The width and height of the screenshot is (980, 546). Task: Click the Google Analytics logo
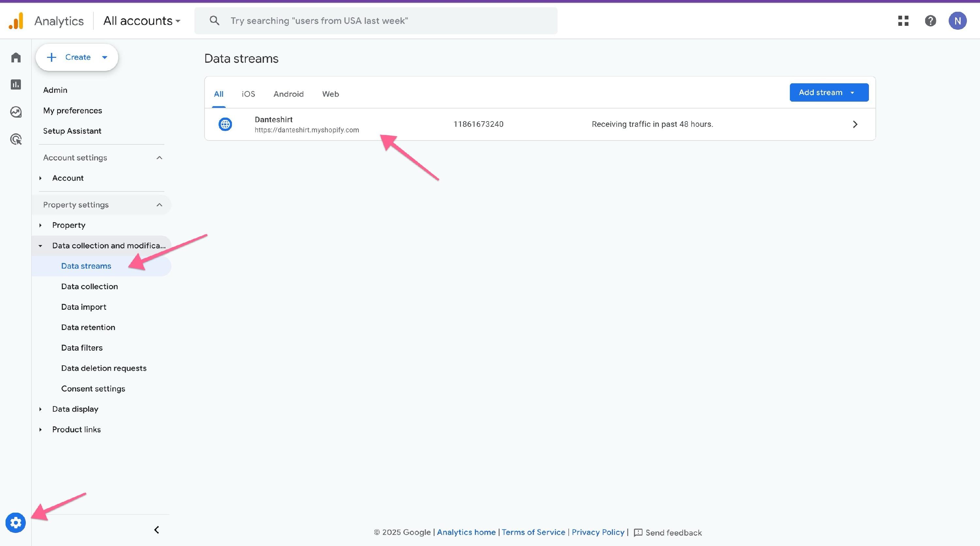click(16, 21)
